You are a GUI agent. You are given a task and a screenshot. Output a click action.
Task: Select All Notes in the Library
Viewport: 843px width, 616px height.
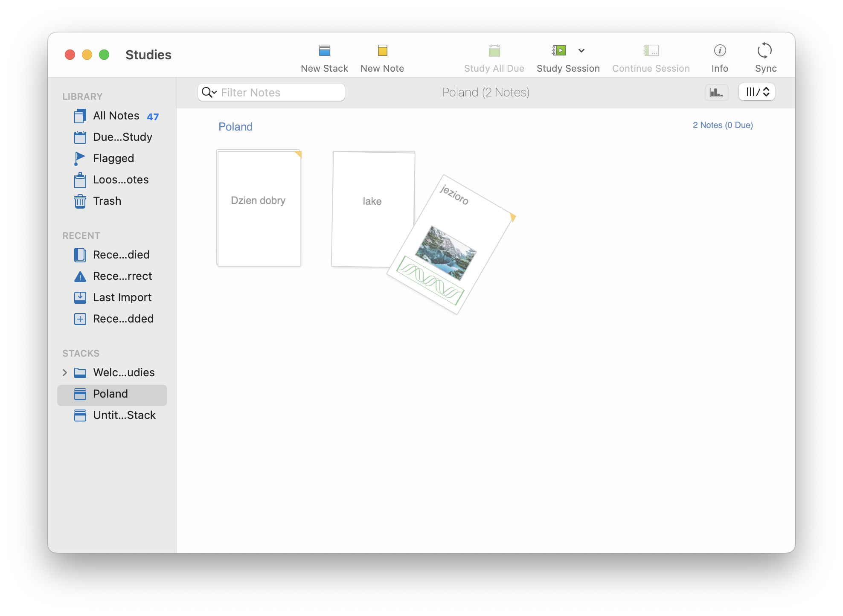(116, 116)
